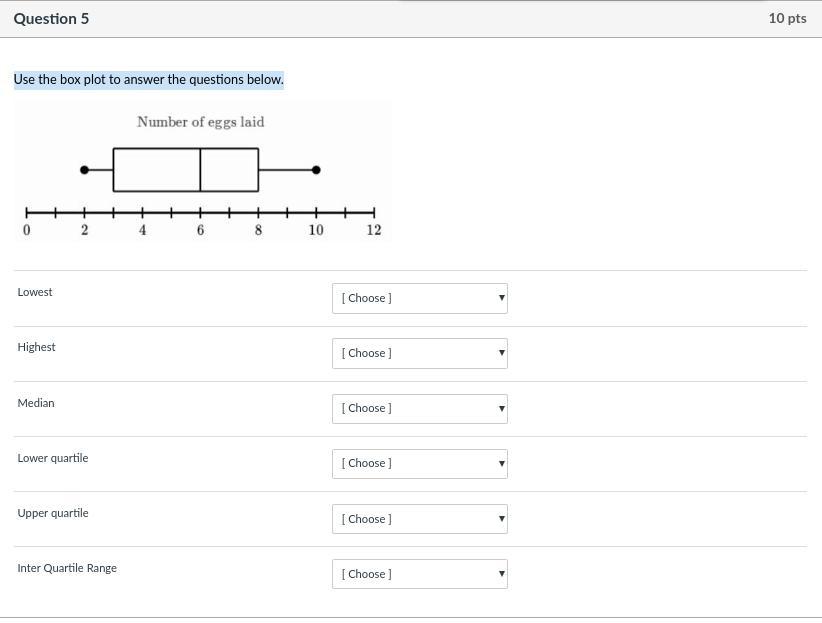This screenshot has width=822, height=623.
Task: Click the 'Highest' row label
Action: coord(36,347)
